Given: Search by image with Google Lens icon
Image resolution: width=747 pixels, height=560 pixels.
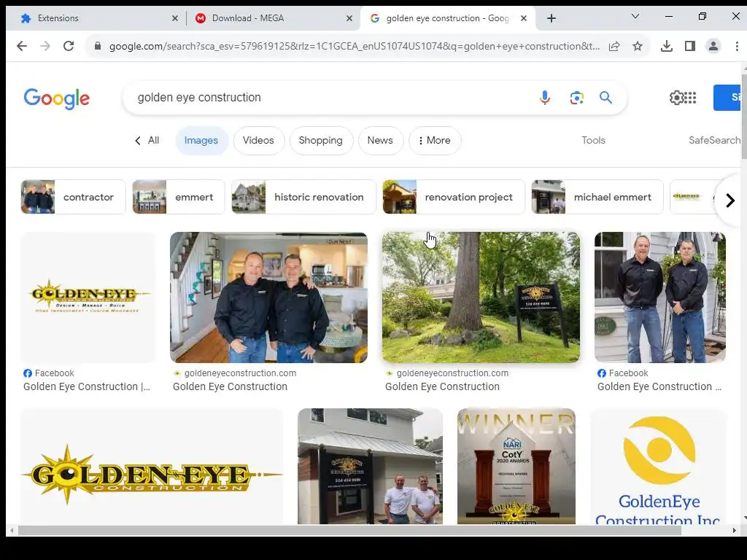Looking at the screenshot, I should coord(576,98).
